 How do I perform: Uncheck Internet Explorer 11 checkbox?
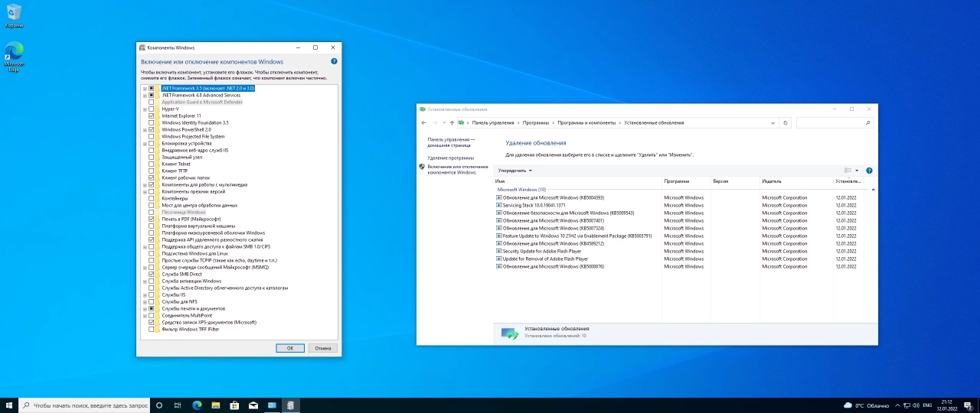(151, 115)
